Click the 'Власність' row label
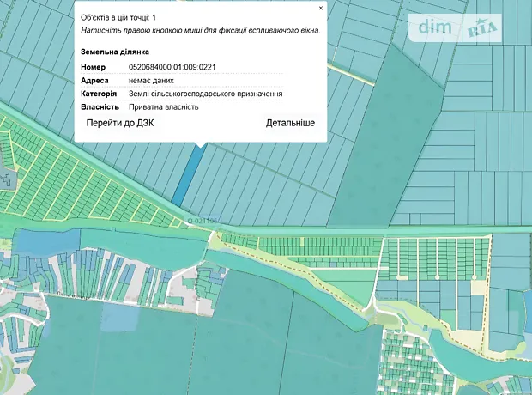 (100, 107)
